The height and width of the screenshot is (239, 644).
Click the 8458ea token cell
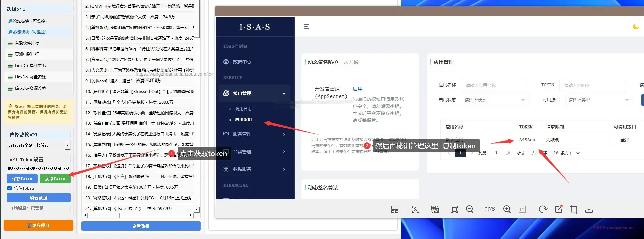tap(528, 140)
